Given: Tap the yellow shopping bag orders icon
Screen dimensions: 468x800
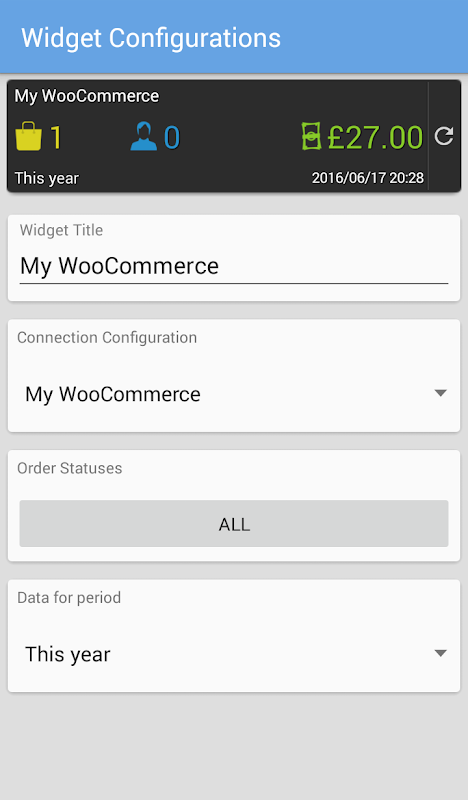Looking at the screenshot, I should pyautogui.click(x=29, y=136).
